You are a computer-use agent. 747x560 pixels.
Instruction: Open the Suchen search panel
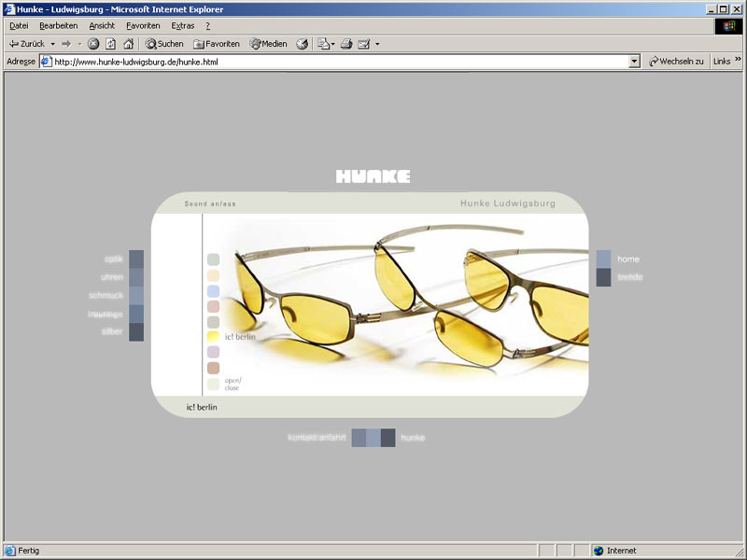pyautogui.click(x=164, y=44)
